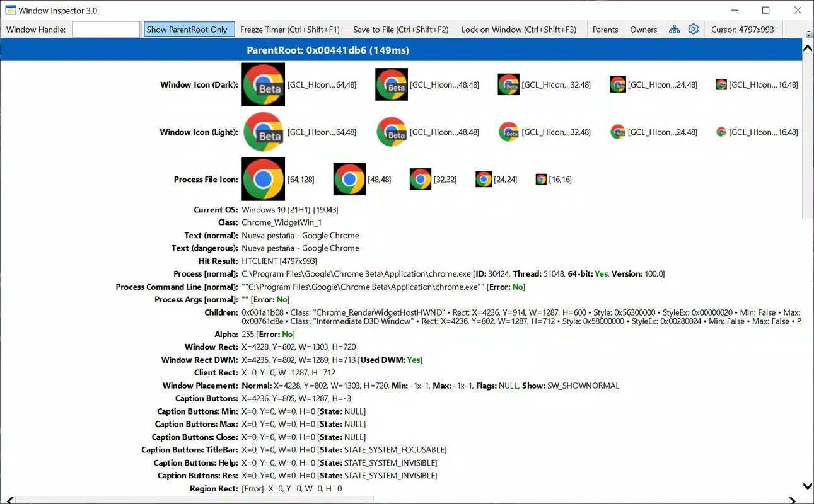
Task: Click child row 0x001a1b08 Chrome_RenderWidgetHostHWND
Action: point(521,312)
